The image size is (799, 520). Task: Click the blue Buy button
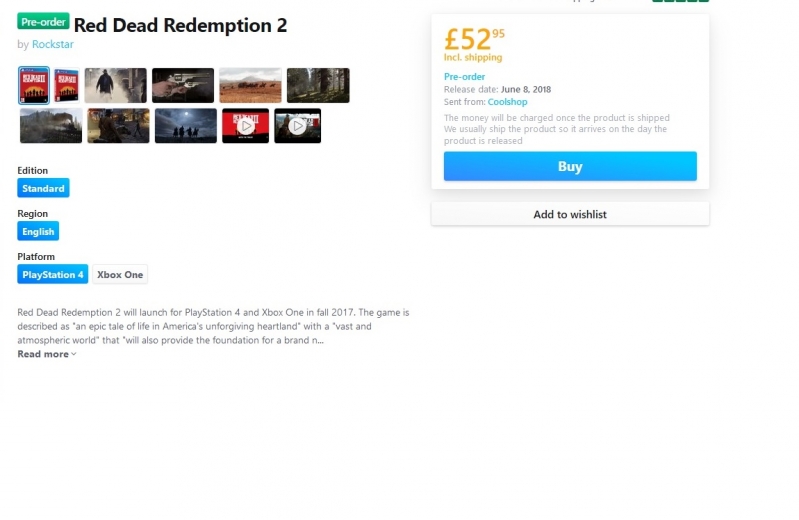click(x=570, y=166)
